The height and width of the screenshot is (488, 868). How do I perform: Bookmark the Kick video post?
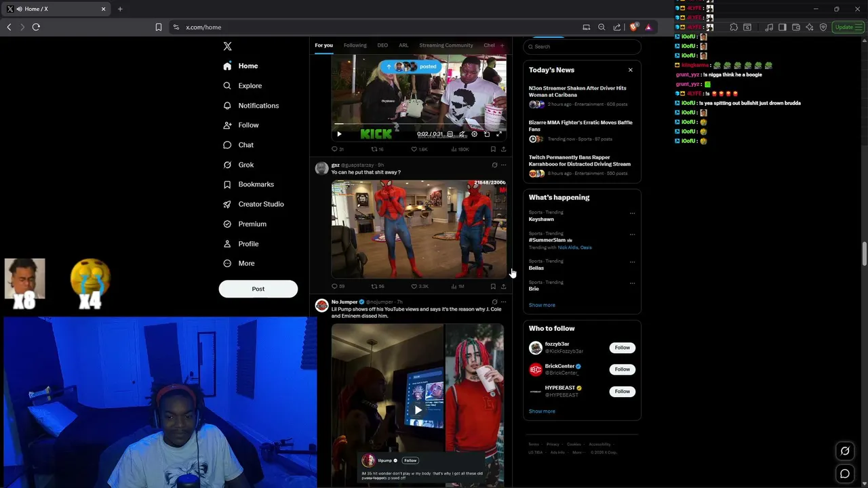point(493,149)
